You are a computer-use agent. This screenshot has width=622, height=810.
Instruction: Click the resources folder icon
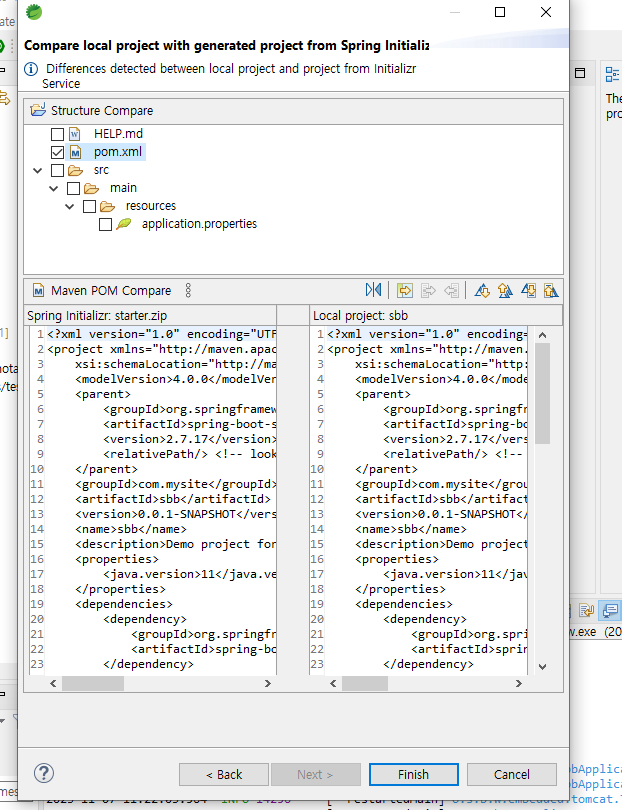[x=107, y=206]
